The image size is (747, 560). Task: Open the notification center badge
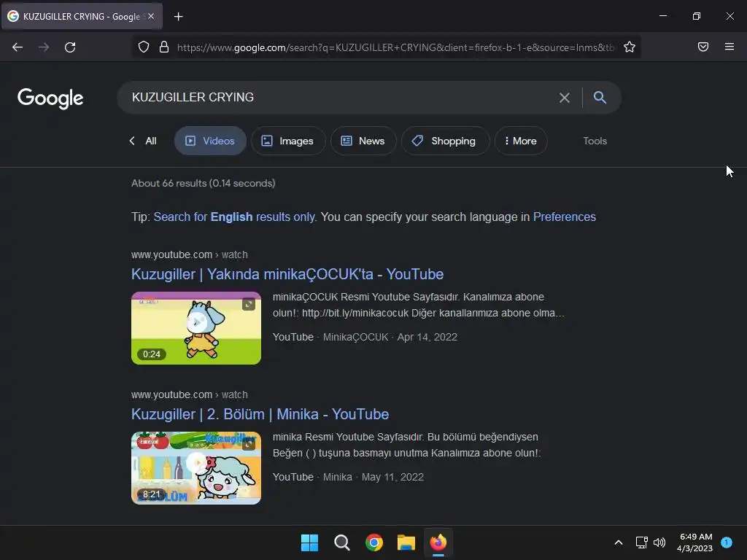click(x=727, y=542)
